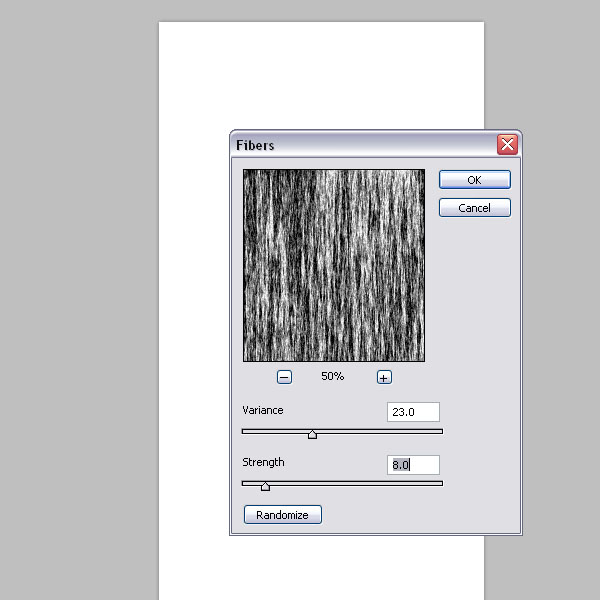Click the Strength slider handle
This screenshot has height=600, width=600.
[265, 486]
